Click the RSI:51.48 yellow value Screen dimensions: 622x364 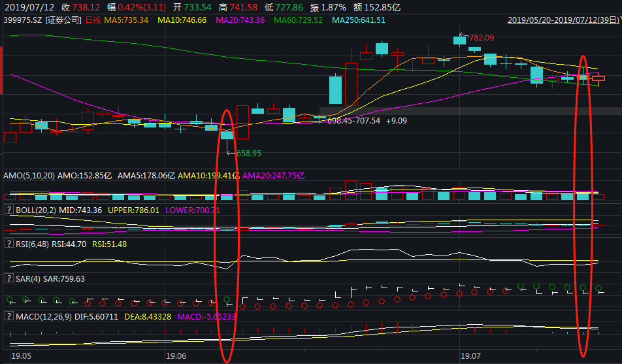click(110, 244)
